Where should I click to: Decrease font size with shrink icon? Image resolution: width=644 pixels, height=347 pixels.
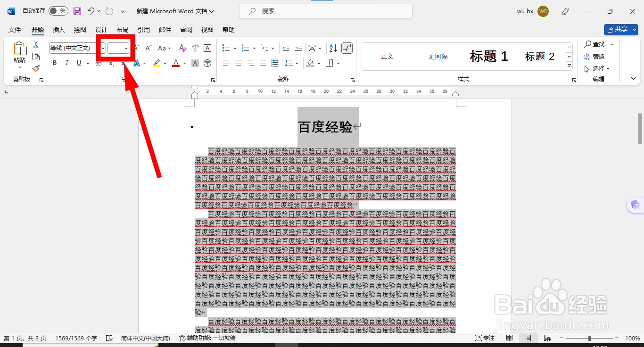pyautogui.click(x=148, y=48)
